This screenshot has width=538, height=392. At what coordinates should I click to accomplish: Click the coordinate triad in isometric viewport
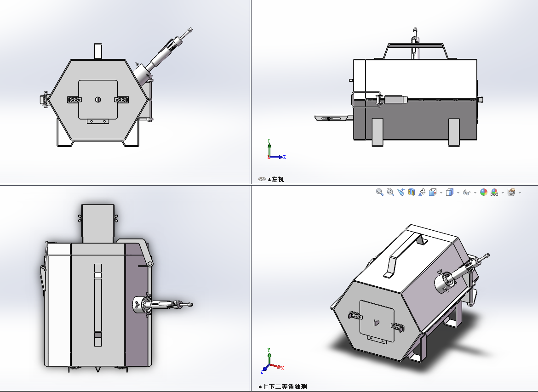(x=272, y=361)
